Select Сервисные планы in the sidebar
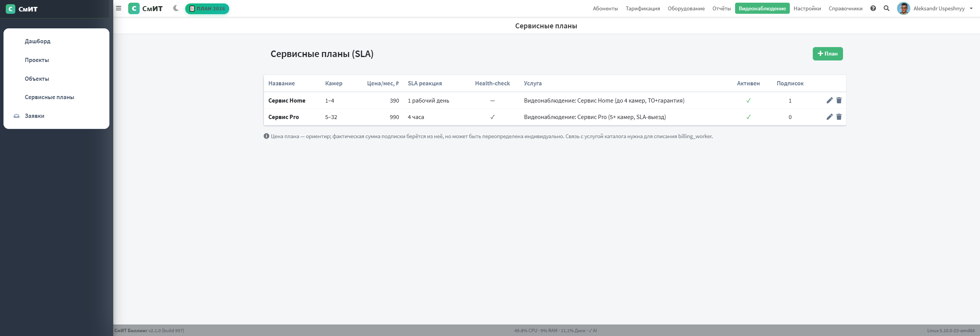The image size is (980, 336). (x=49, y=97)
